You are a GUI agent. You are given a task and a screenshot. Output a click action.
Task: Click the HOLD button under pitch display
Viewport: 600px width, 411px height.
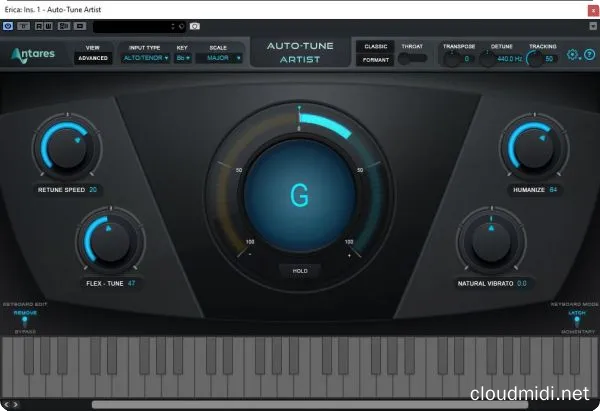[x=300, y=271]
